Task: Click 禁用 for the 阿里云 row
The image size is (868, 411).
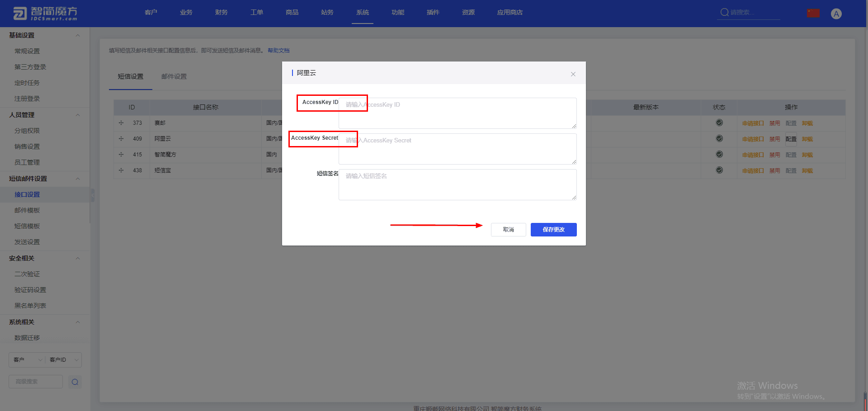Action: pos(775,139)
